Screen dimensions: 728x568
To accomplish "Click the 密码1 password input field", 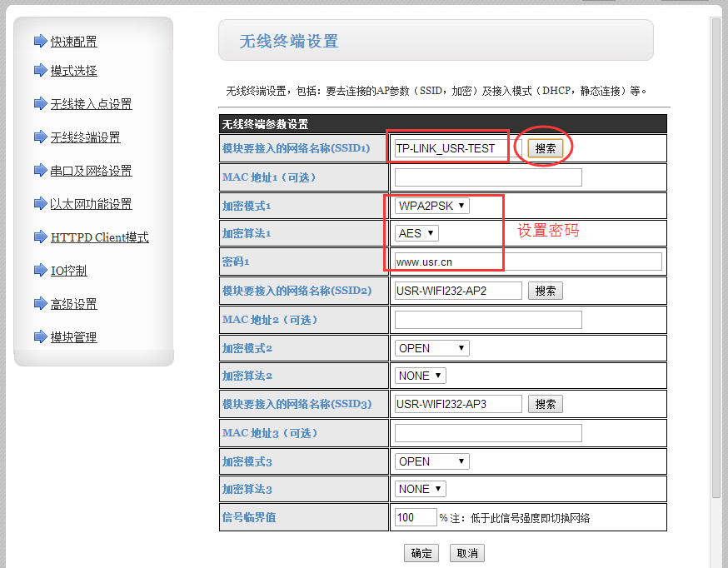I will tap(528, 262).
